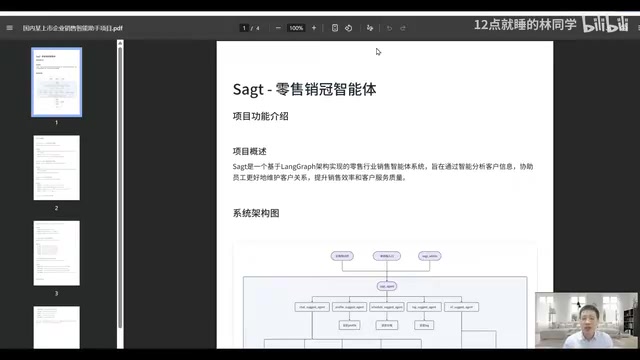Click the zoom out minus icon
The height and width of the screenshot is (360, 640).
click(x=278, y=28)
